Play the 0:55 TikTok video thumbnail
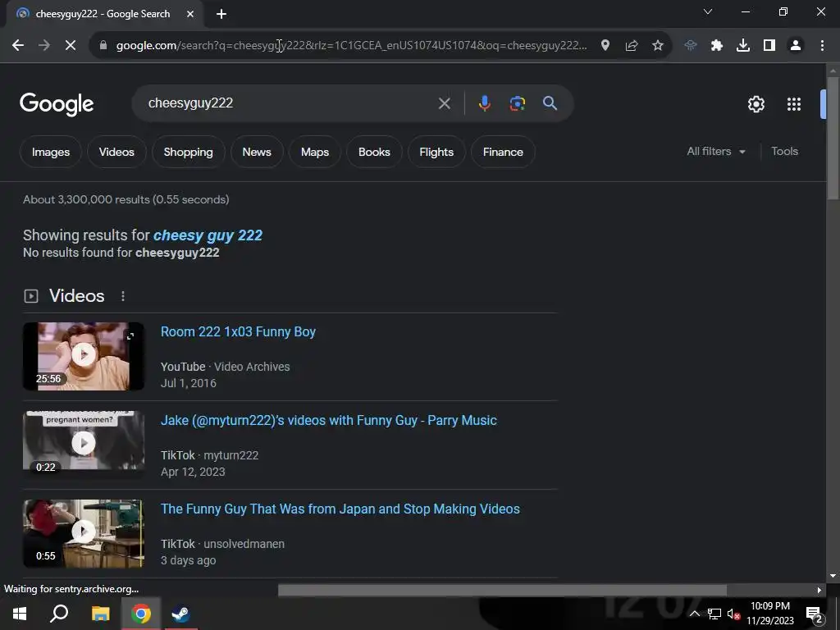The width and height of the screenshot is (840, 630). tap(84, 533)
